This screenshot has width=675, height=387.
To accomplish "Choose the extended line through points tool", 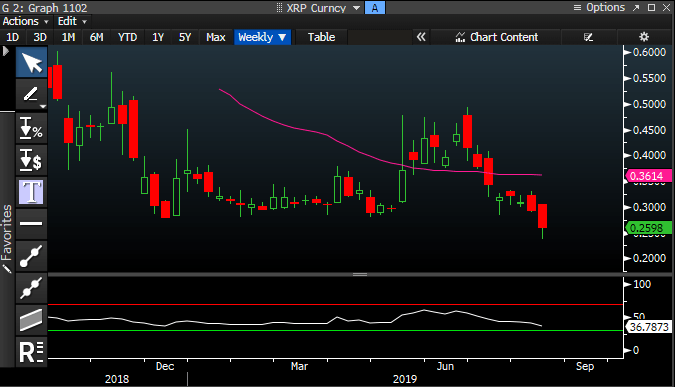I will click(31, 288).
